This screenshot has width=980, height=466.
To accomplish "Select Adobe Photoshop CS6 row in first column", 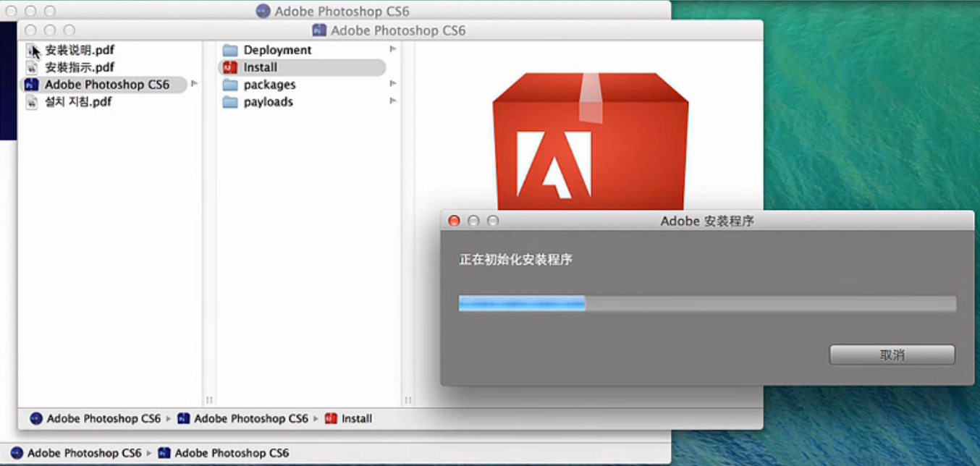I will coord(104,85).
